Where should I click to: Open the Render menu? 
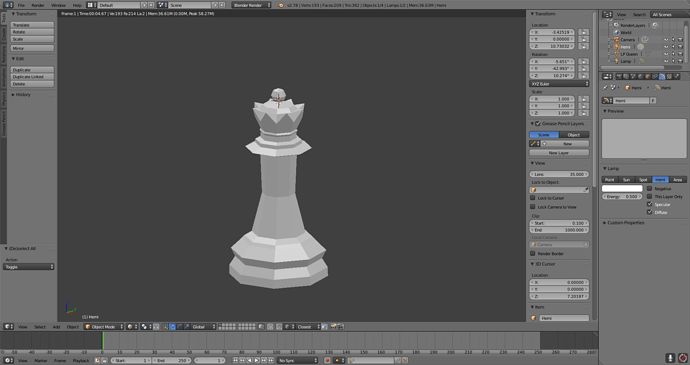coord(38,5)
